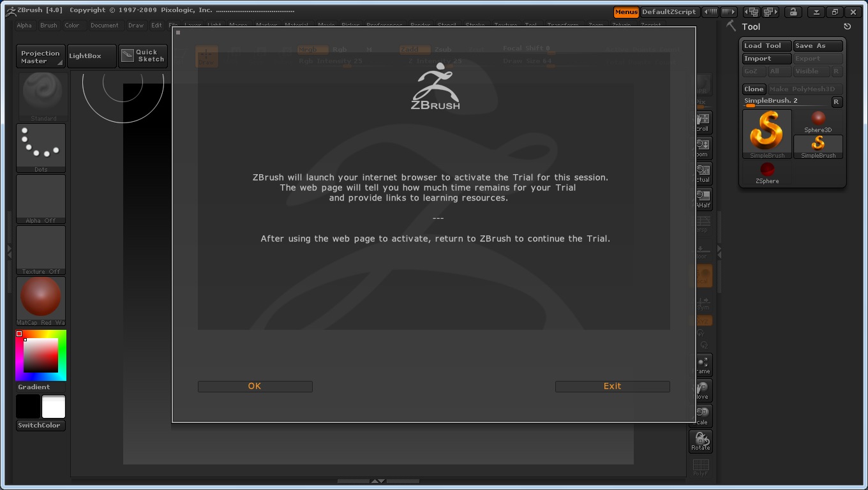Open the Brush menu

click(49, 26)
